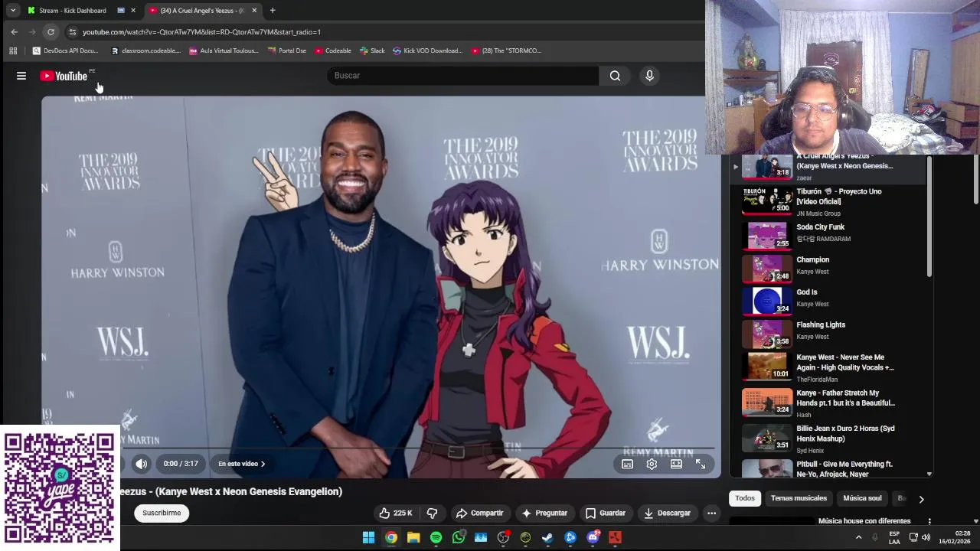
Task: Open WhatsApp from the taskbar
Action: point(458,538)
